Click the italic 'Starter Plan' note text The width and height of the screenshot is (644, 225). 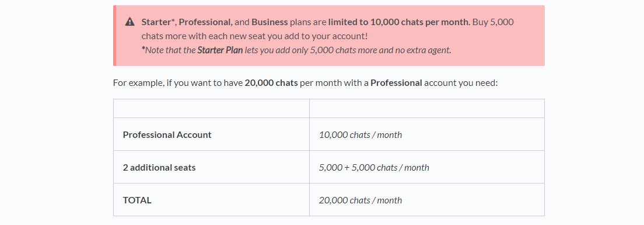220,50
